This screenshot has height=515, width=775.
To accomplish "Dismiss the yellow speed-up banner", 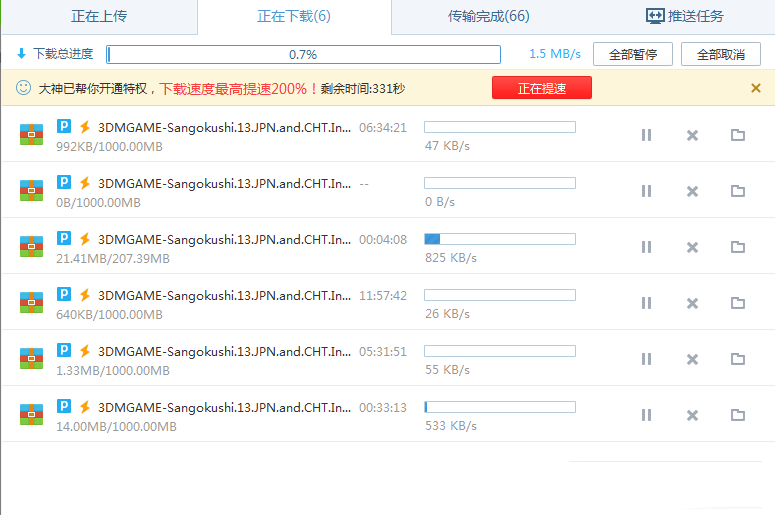I will pyautogui.click(x=755, y=88).
